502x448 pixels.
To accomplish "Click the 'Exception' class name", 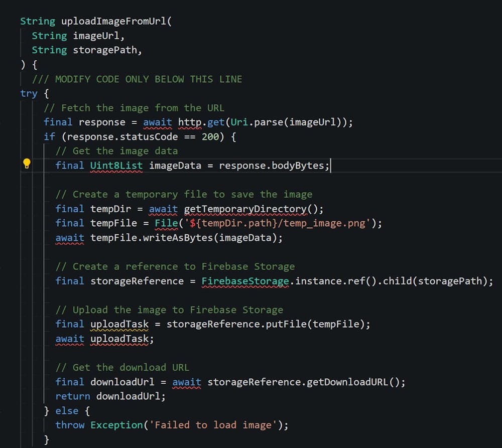I will point(116,425).
